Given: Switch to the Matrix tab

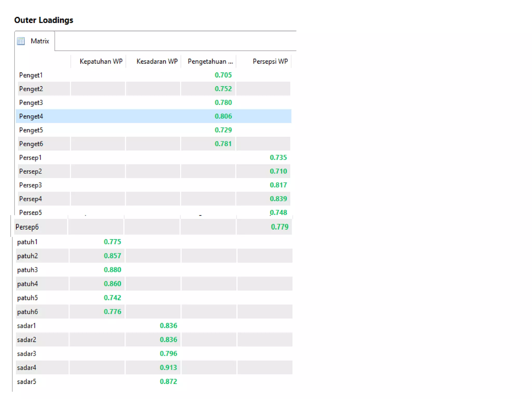Looking at the screenshot, I should 39,41.
